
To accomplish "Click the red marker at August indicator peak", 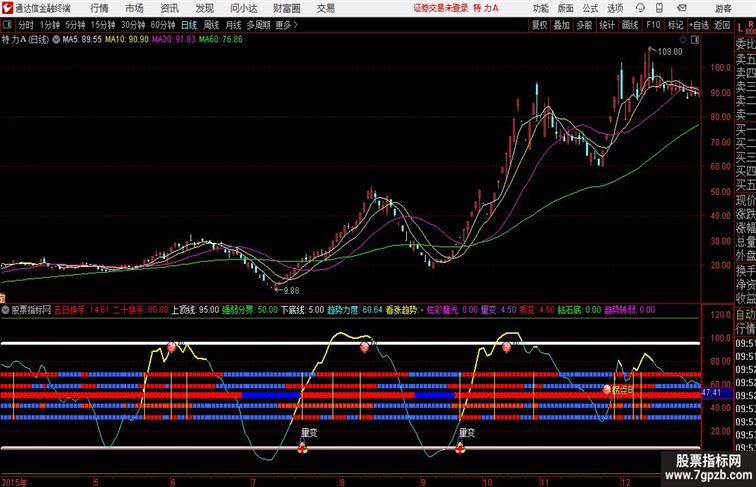I will [364, 346].
